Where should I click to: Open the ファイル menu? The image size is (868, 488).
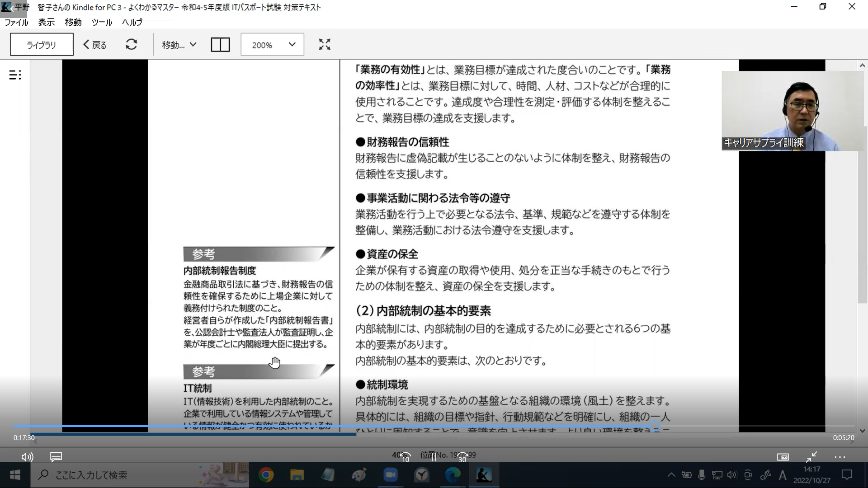(x=16, y=22)
